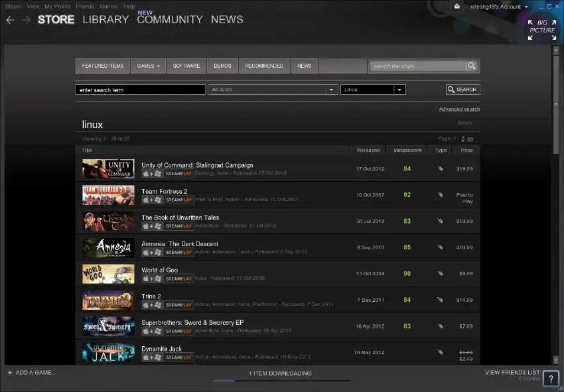
Task: Click Superbrothers type tag icon
Action: (440, 326)
